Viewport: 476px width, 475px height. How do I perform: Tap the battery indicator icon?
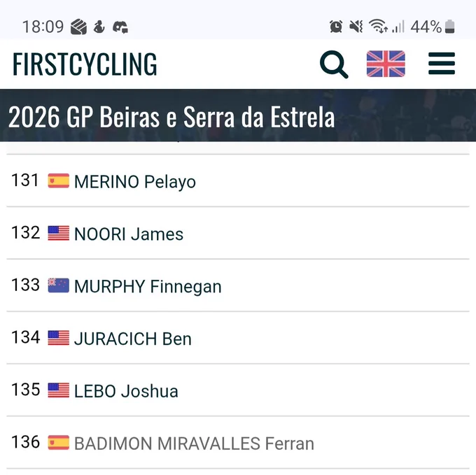pyautogui.click(x=449, y=27)
